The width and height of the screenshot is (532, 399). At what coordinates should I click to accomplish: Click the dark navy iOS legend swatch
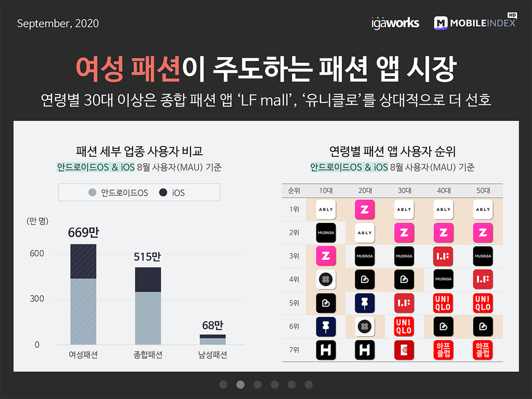[163, 192]
